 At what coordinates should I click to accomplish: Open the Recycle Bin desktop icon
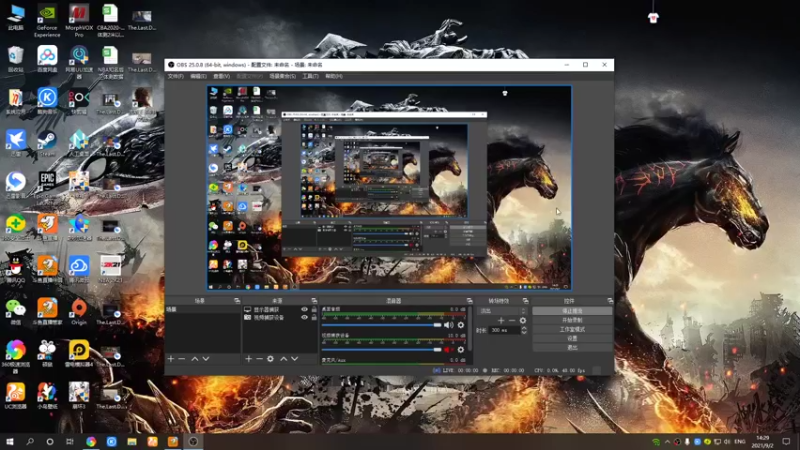point(16,59)
